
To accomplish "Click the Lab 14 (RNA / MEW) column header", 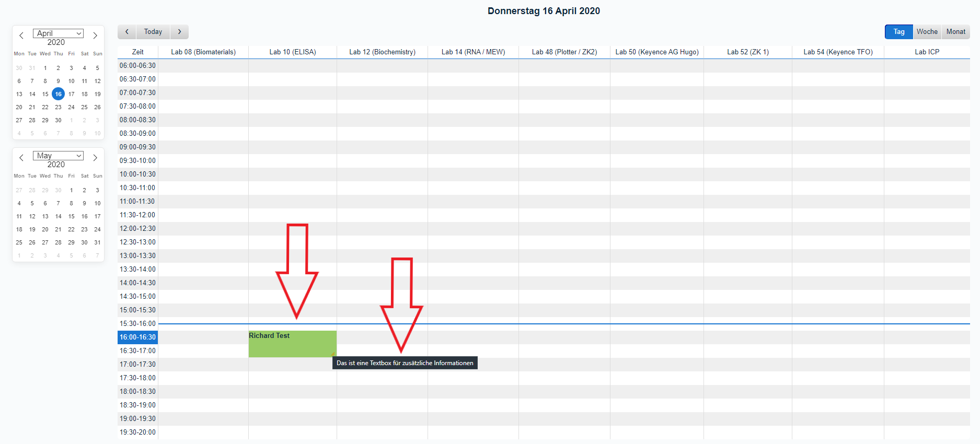I will [473, 52].
